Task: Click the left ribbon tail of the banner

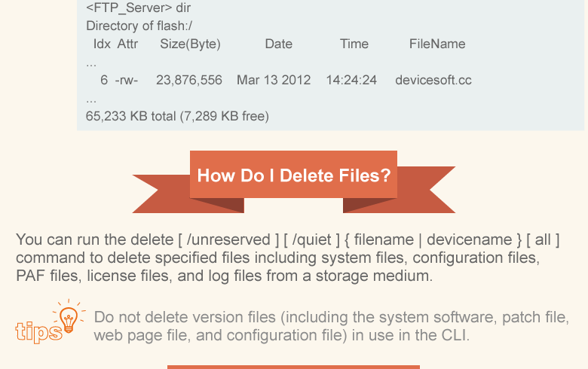Action: click(x=161, y=194)
